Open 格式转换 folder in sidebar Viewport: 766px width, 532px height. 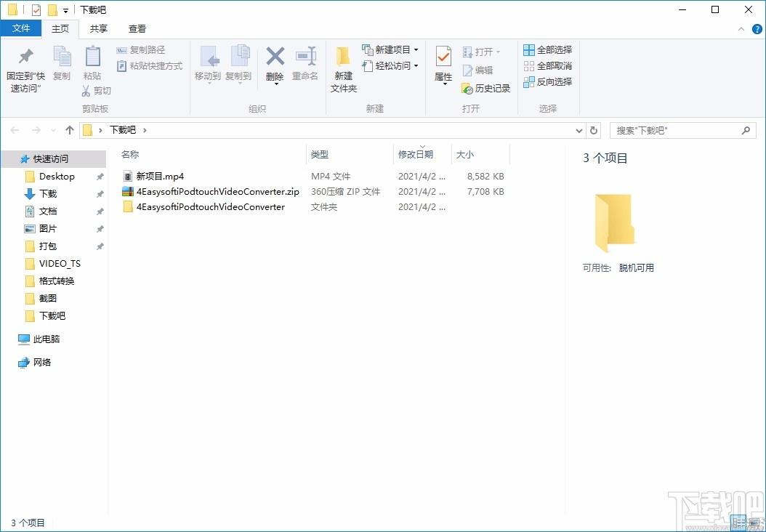click(57, 281)
